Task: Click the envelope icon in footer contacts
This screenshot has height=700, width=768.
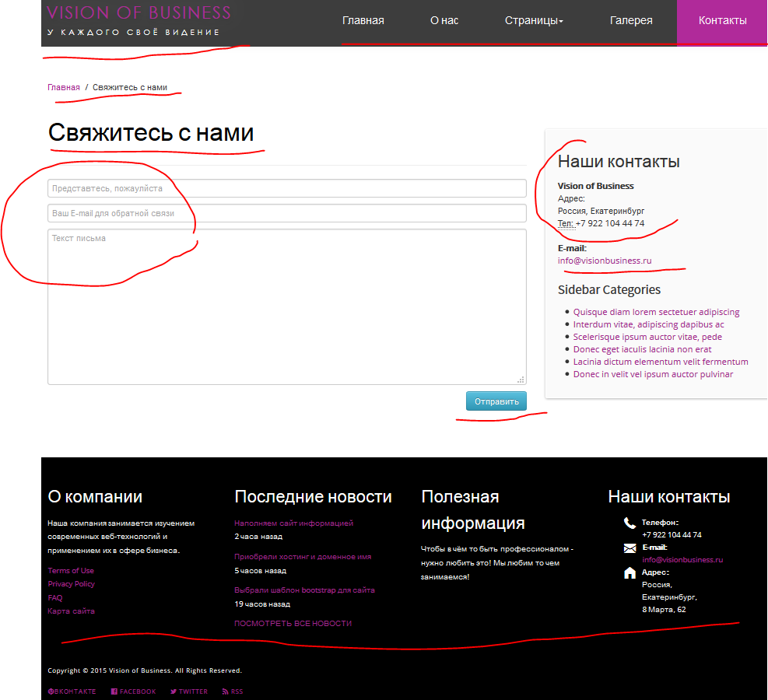Action: (629, 548)
